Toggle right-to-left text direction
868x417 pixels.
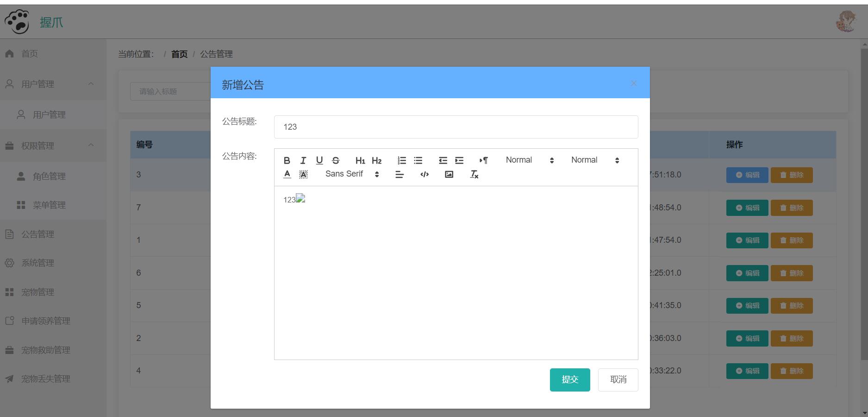coord(484,160)
